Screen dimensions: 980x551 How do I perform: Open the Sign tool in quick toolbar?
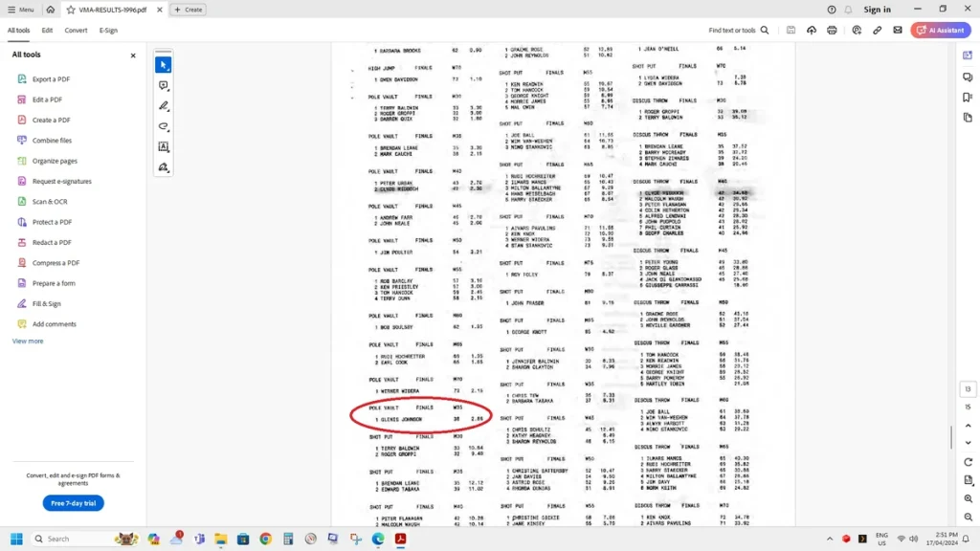pyautogui.click(x=164, y=167)
